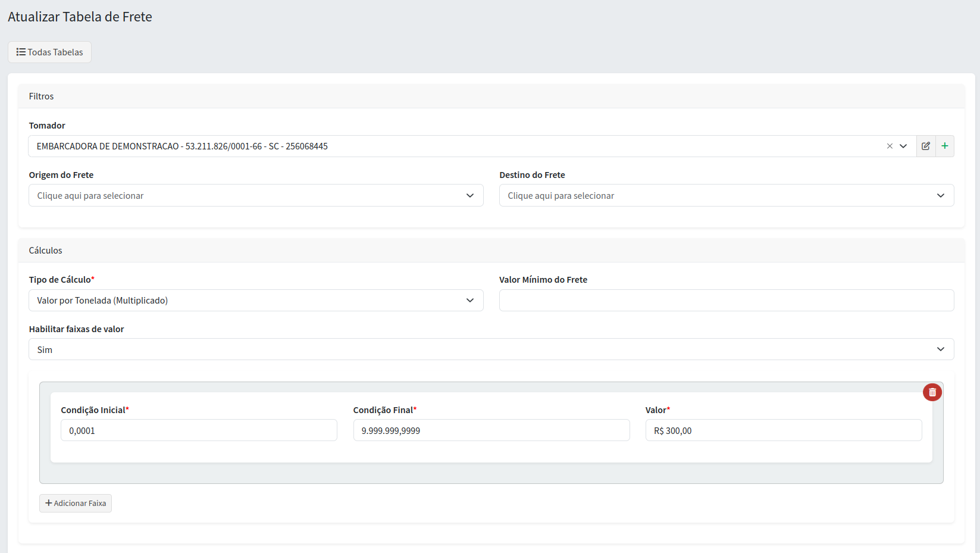Clear the selected Tomador with the X icon
The width and height of the screenshot is (980, 553).
[x=890, y=146]
